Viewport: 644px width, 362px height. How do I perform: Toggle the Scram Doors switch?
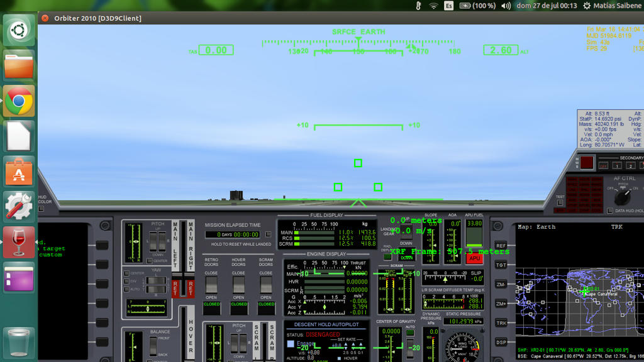[266, 285]
